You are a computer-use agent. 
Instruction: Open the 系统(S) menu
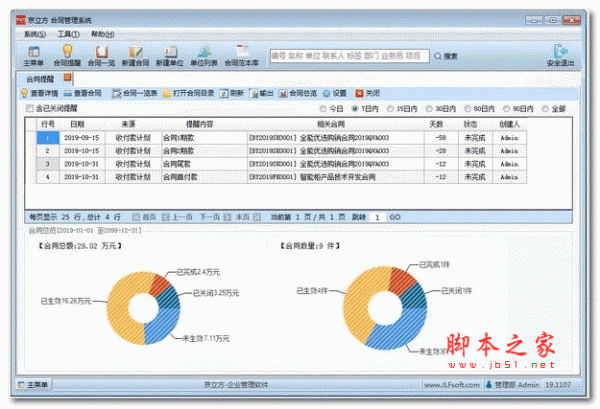pyautogui.click(x=35, y=34)
